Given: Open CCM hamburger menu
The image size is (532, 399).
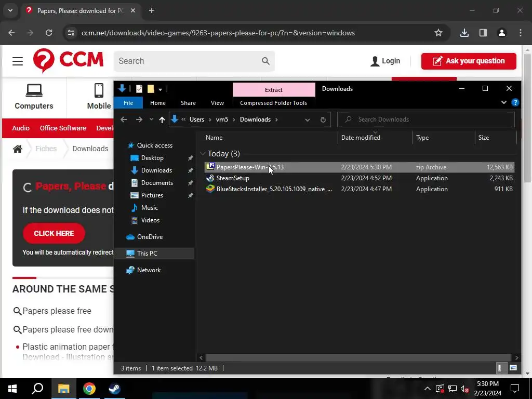Looking at the screenshot, I should click(18, 61).
